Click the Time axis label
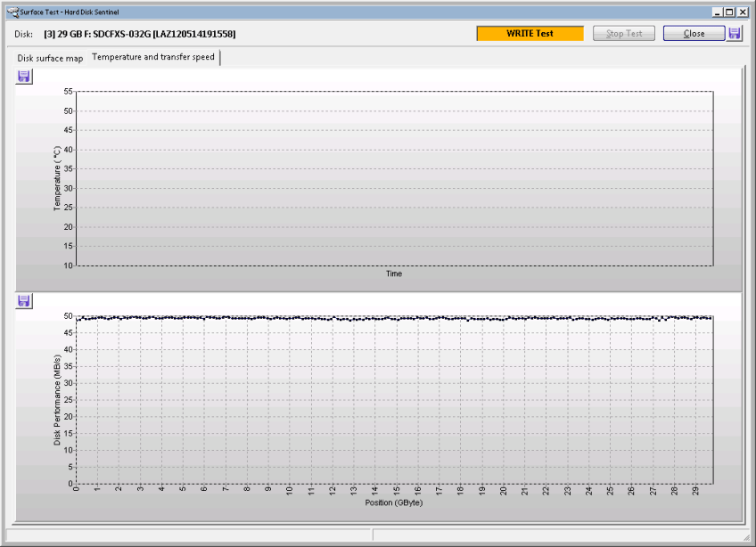Image resolution: width=756 pixels, height=547 pixels. click(x=394, y=273)
